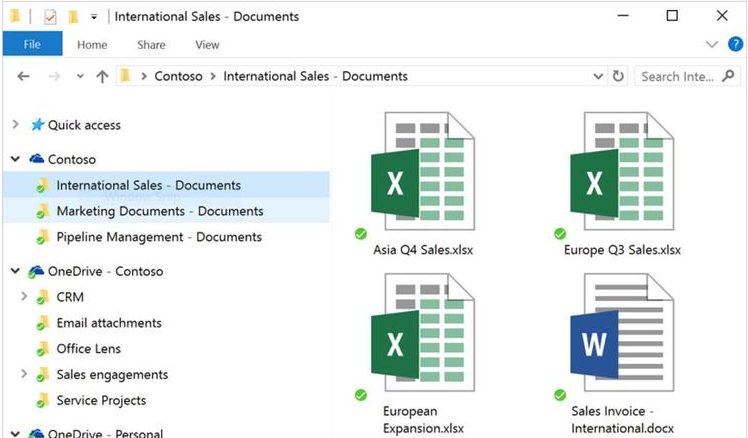Image resolution: width=748 pixels, height=438 pixels.
Task: Refresh the current folder view
Action: (x=618, y=76)
